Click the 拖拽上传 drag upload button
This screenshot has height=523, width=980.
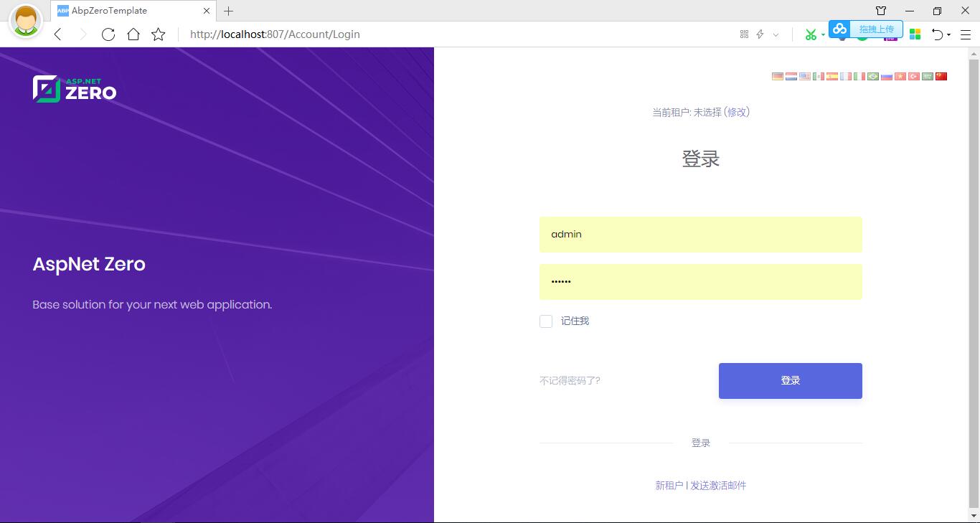[876, 29]
